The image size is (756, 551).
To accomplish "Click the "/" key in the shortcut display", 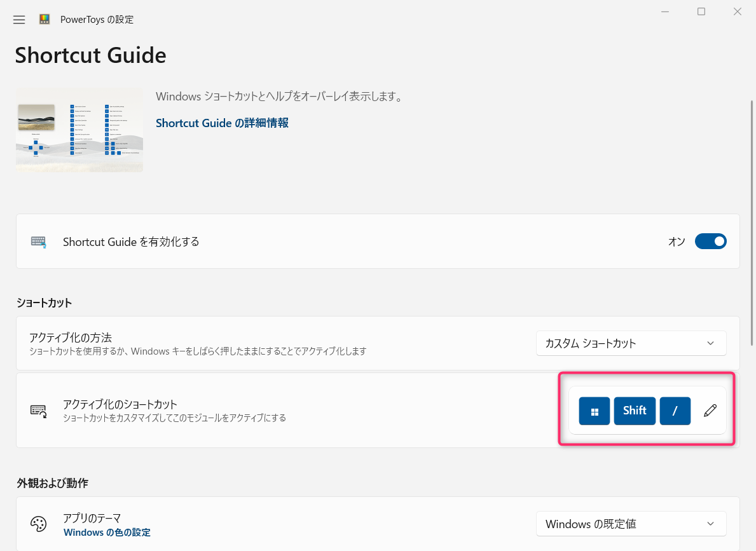I will point(675,411).
